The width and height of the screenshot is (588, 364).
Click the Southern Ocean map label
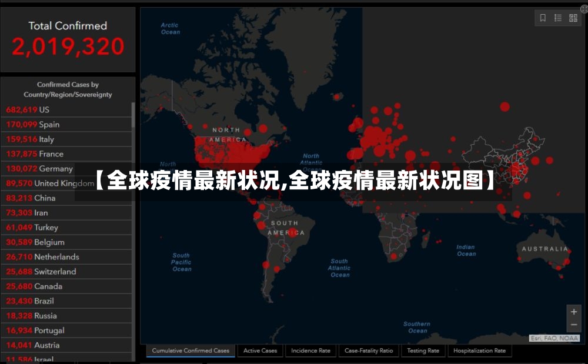click(417, 328)
